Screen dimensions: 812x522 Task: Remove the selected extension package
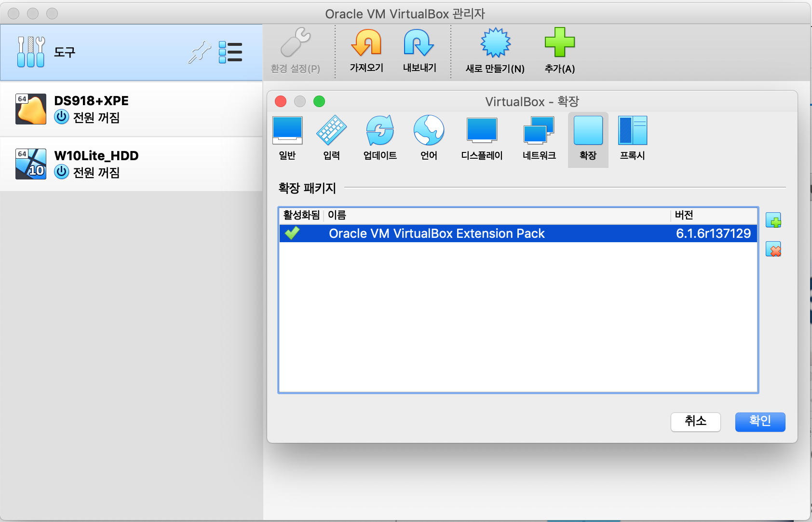click(x=773, y=249)
